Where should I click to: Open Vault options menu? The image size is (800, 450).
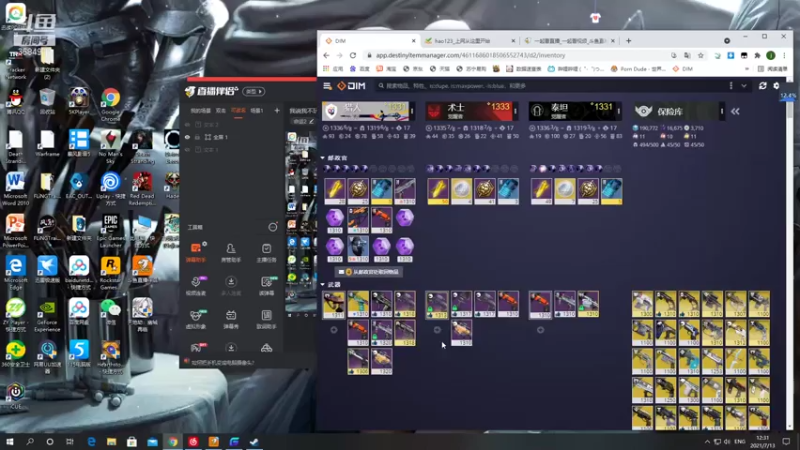tap(722, 111)
